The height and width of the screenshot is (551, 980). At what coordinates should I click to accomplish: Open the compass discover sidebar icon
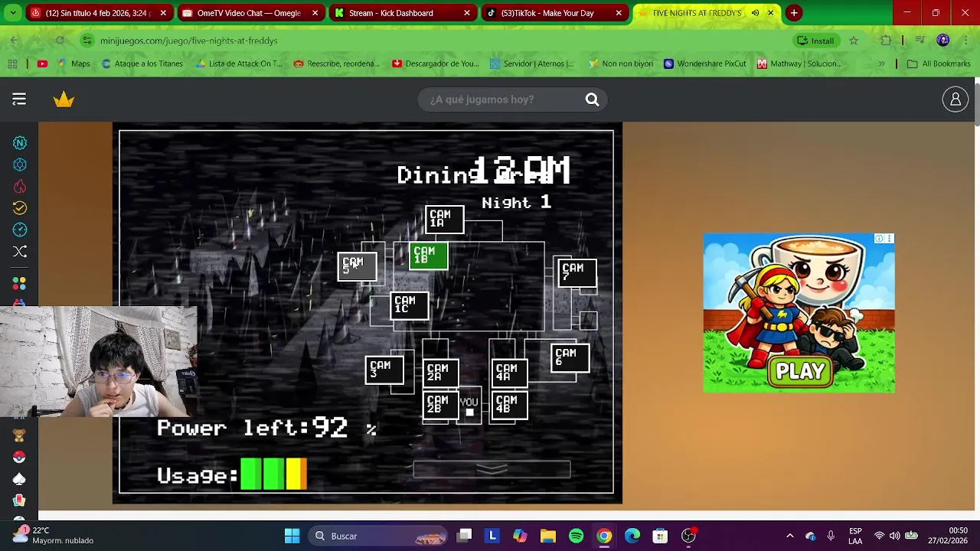click(20, 230)
